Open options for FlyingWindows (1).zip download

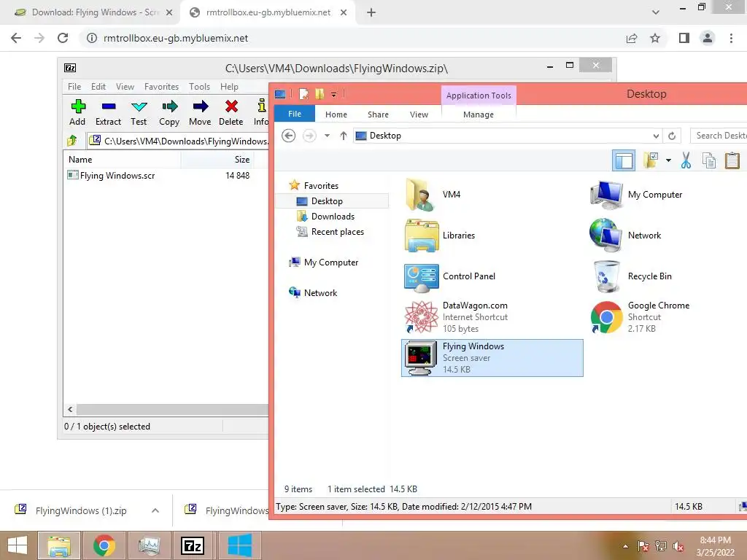pos(155,510)
